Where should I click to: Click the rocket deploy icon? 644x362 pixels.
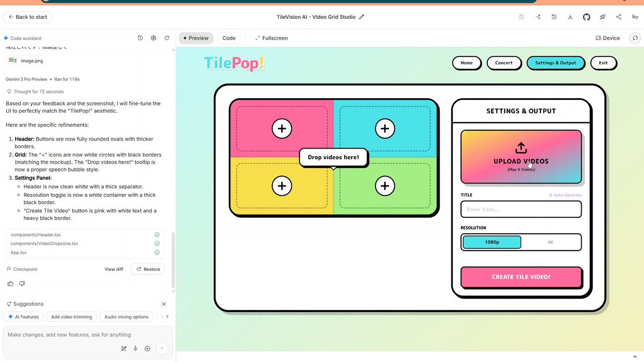(x=603, y=17)
